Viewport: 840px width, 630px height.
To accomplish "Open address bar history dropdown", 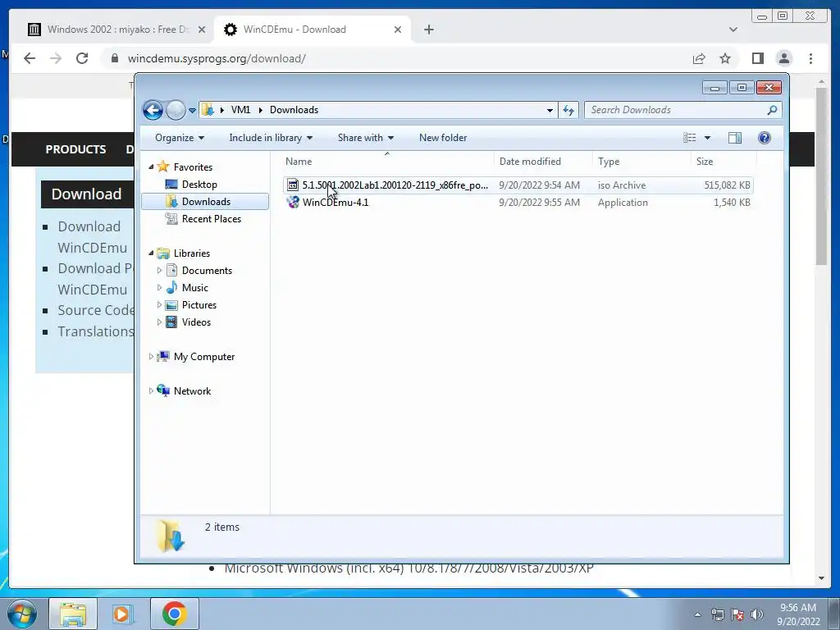I will pyautogui.click(x=550, y=111).
